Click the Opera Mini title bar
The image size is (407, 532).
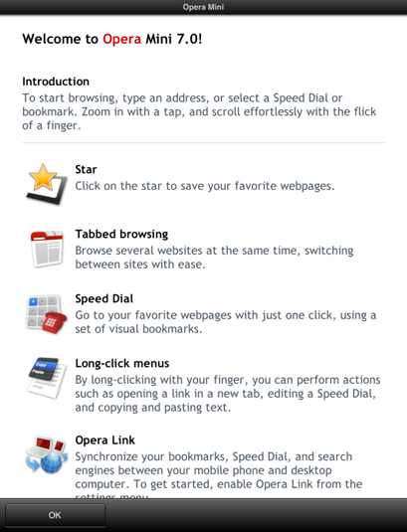click(x=203, y=7)
